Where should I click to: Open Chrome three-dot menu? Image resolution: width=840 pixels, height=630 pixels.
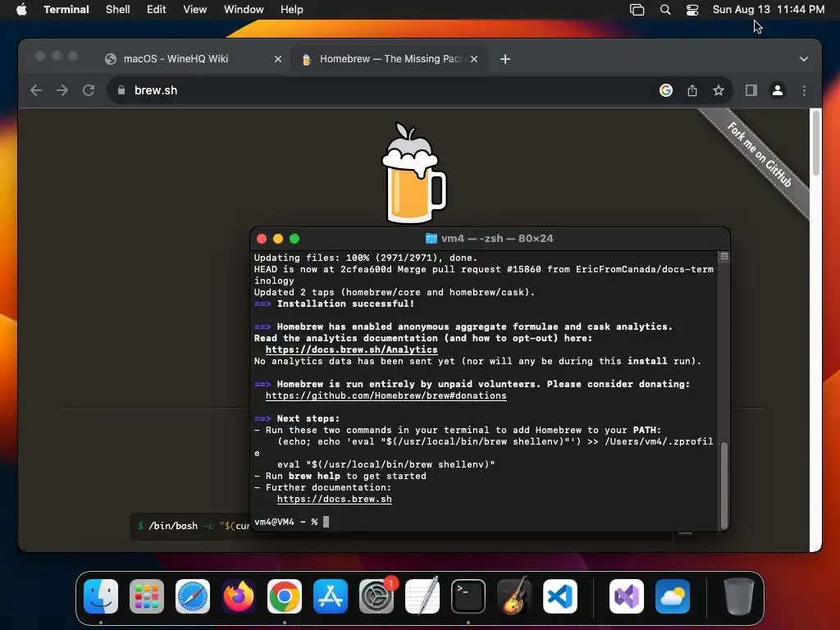[x=804, y=90]
